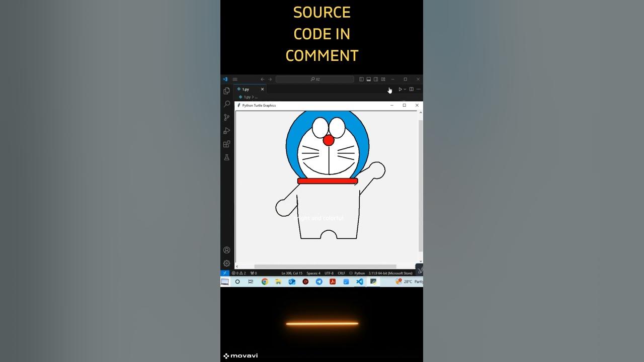
Task: Go back with the left arrow
Action: [x=262, y=79]
